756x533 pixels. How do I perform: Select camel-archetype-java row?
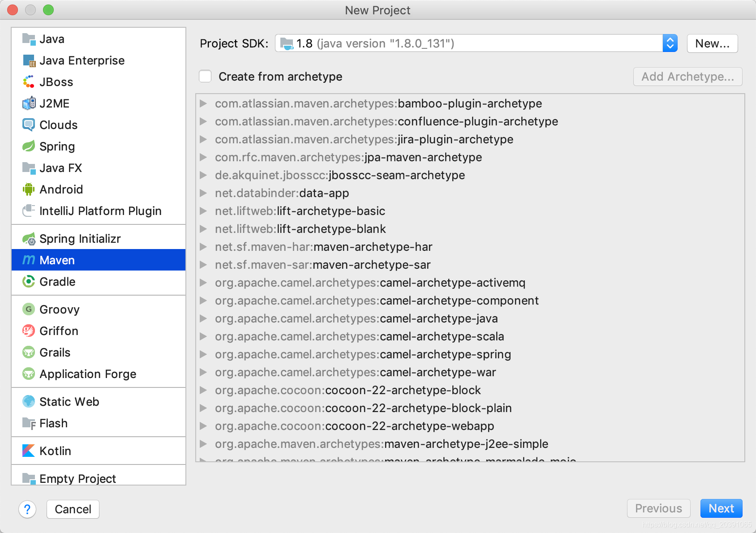(470, 318)
